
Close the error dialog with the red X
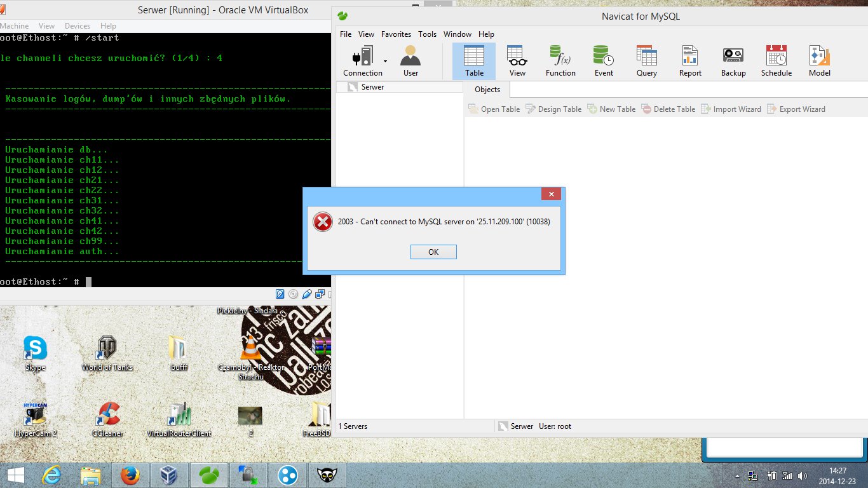tap(551, 194)
